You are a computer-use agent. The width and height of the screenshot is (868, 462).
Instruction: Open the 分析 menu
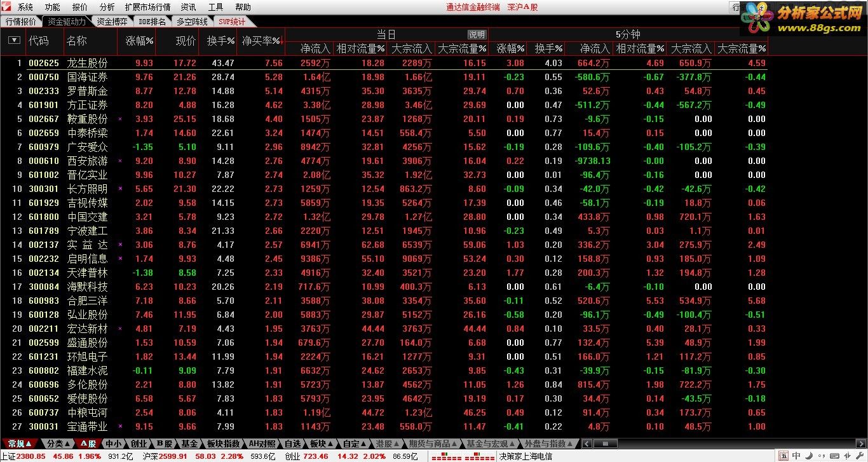tap(107, 7)
